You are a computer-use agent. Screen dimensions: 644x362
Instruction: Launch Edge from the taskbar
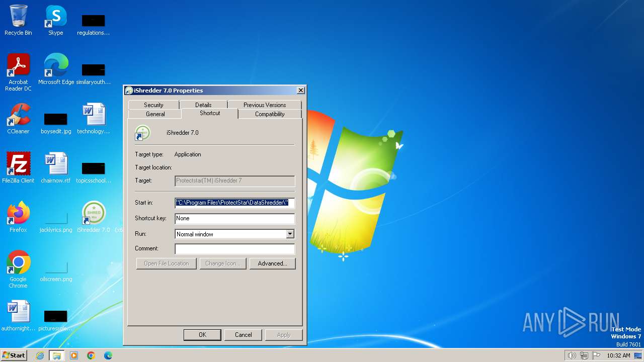click(108, 355)
